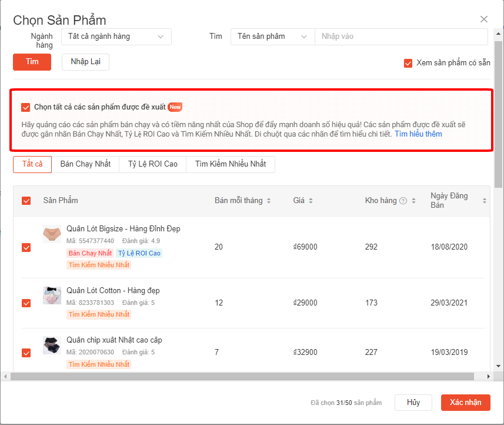This screenshot has height=425, width=504.
Task: Open the Tìm hiểu thêm link
Action: (418, 134)
